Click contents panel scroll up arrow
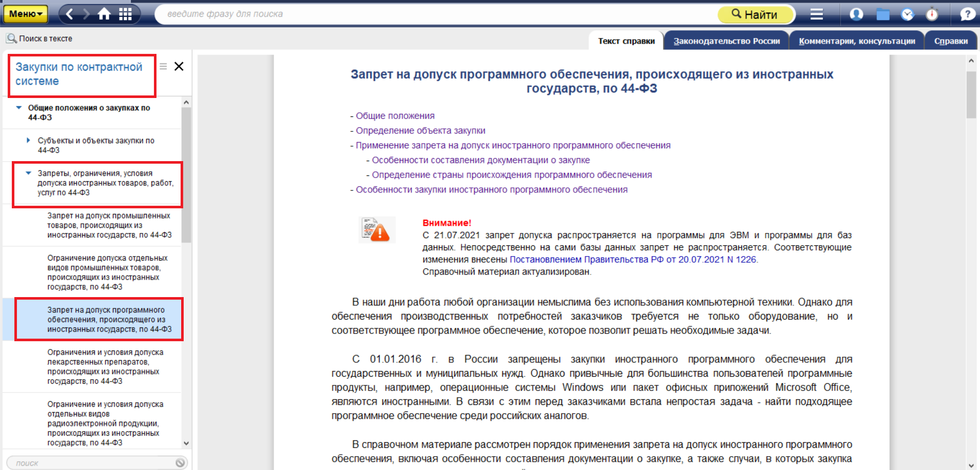Image resolution: width=980 pixels, height=470 pixels. pos(186,102)
